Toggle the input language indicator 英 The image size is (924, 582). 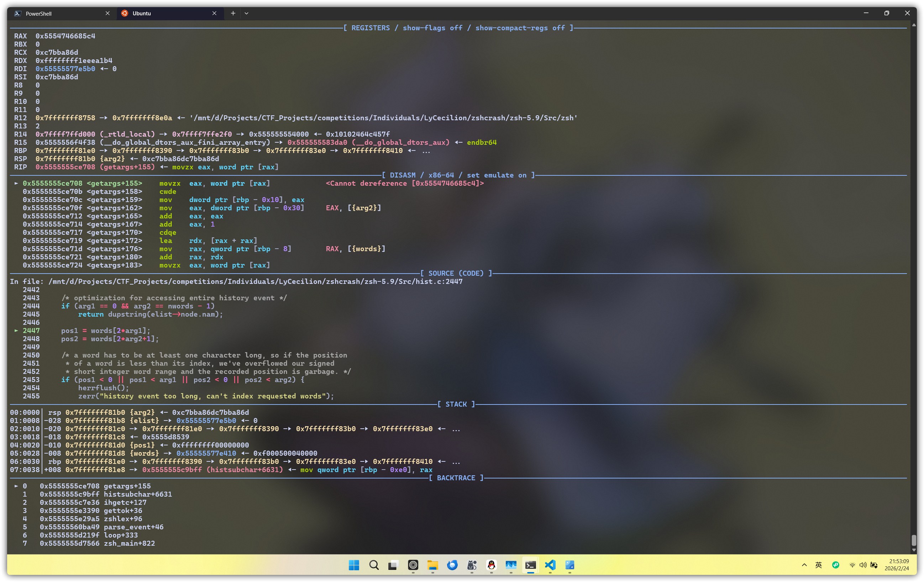coord(819,565)
